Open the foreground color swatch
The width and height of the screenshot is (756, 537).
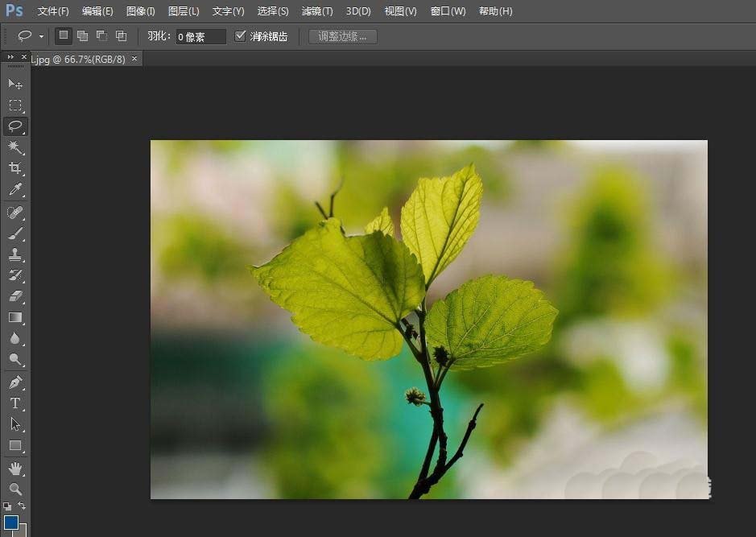[10, 523]
